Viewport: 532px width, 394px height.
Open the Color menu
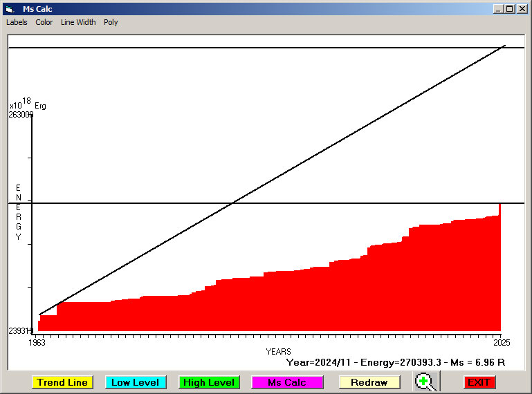click(x=44, y=22)
